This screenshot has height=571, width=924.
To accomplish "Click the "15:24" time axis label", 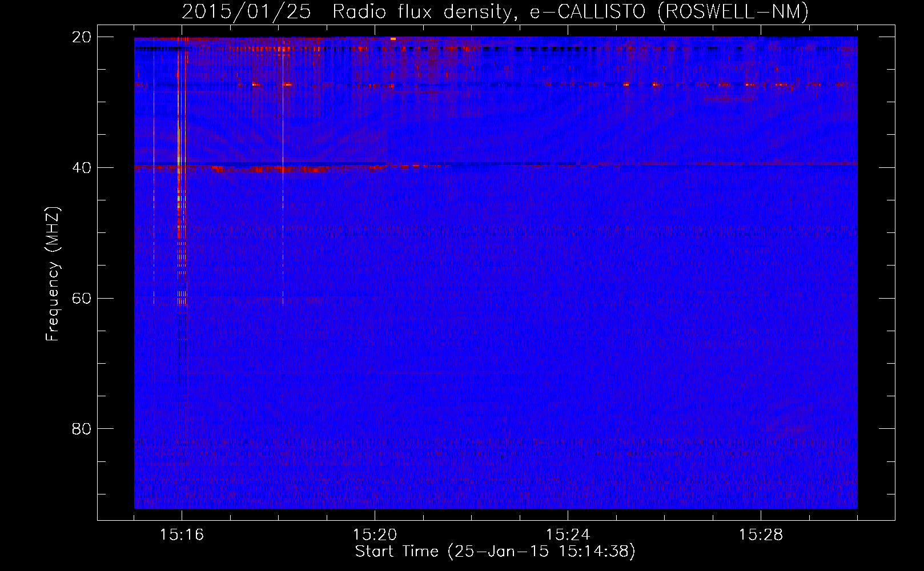I will click(568, 534).
